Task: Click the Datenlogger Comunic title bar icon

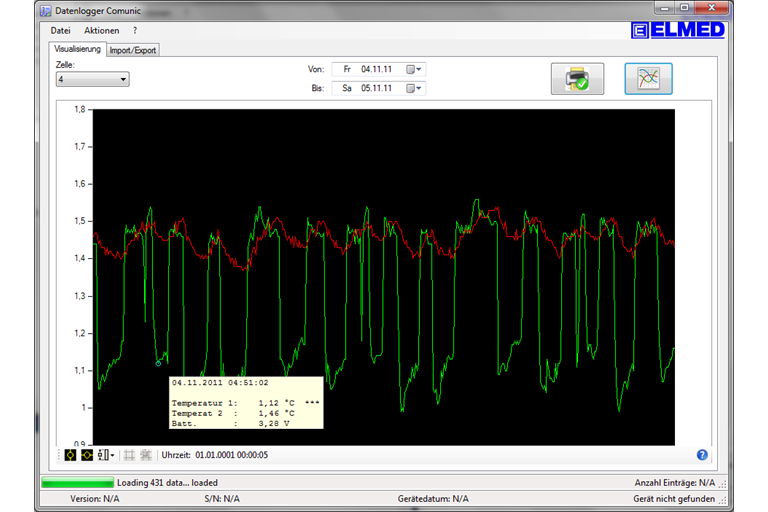Action: pyautogui.click(x=45, y=10)
